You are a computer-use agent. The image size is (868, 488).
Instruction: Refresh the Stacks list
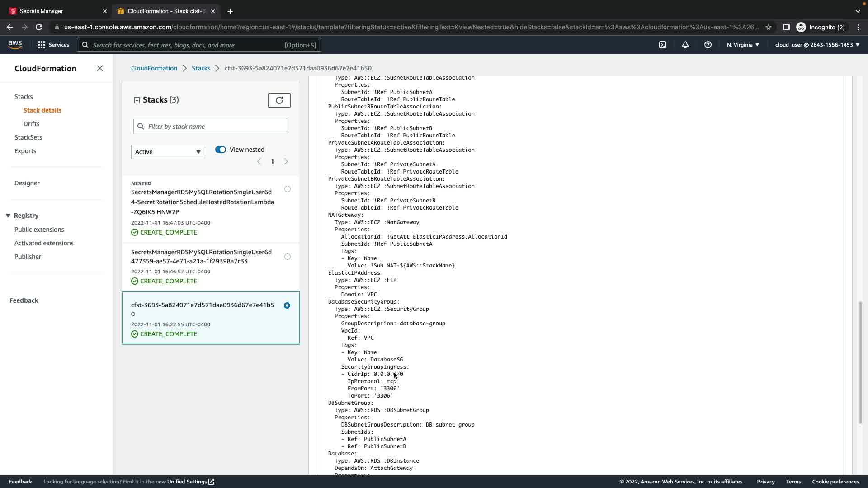coord(279,100)
